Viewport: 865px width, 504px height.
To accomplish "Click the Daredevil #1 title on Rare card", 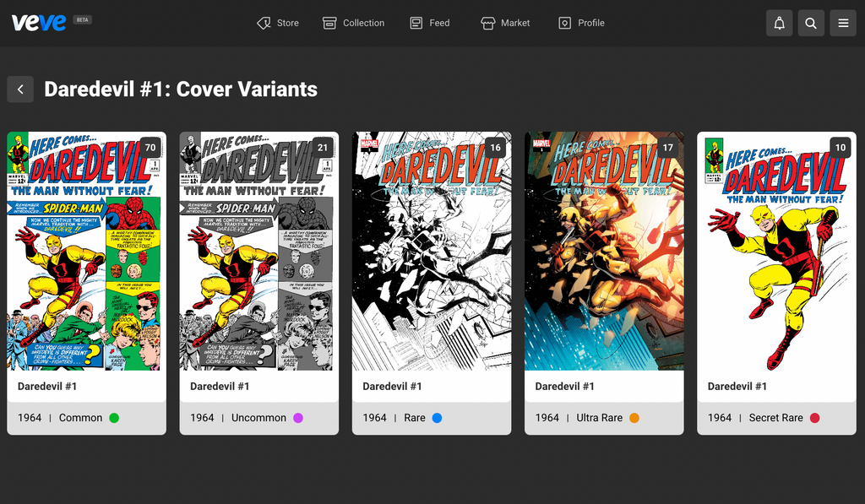I will (392, 387).
